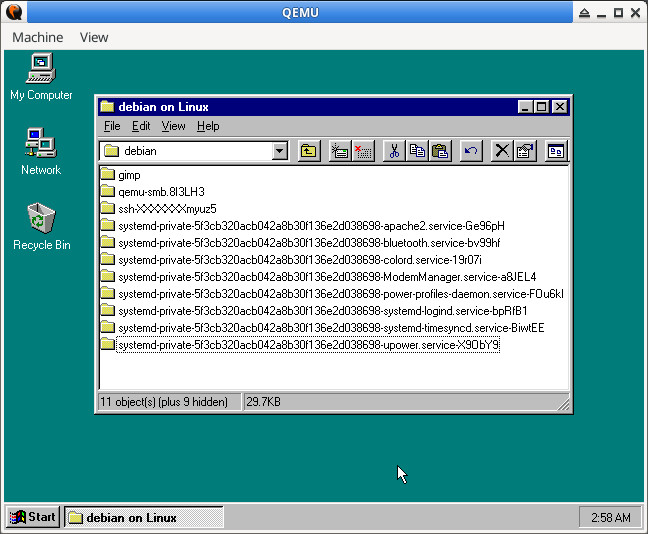Click the apache2.service folder icon

[107, 225]
